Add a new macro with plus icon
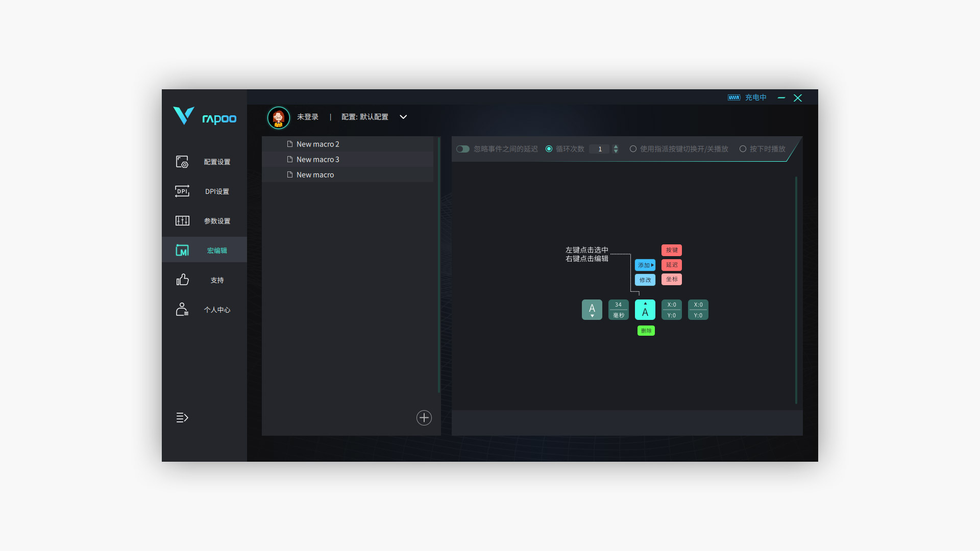Image resolution: width=980 pixels, height=551 pixels. click(x=424, y=418)
